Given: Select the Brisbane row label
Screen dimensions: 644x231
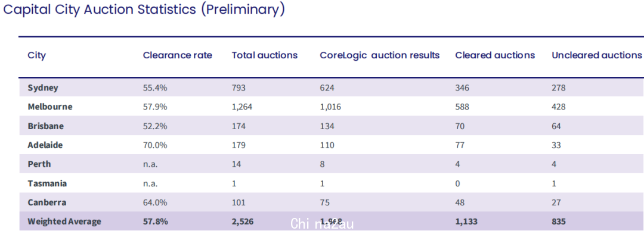Looking at the screenshot, I should click(45, 126).
